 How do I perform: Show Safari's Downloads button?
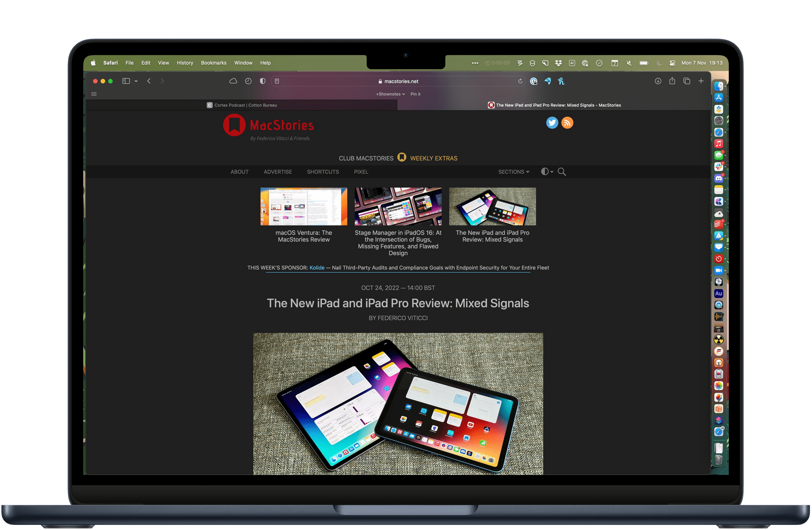[x=658, y=81]
